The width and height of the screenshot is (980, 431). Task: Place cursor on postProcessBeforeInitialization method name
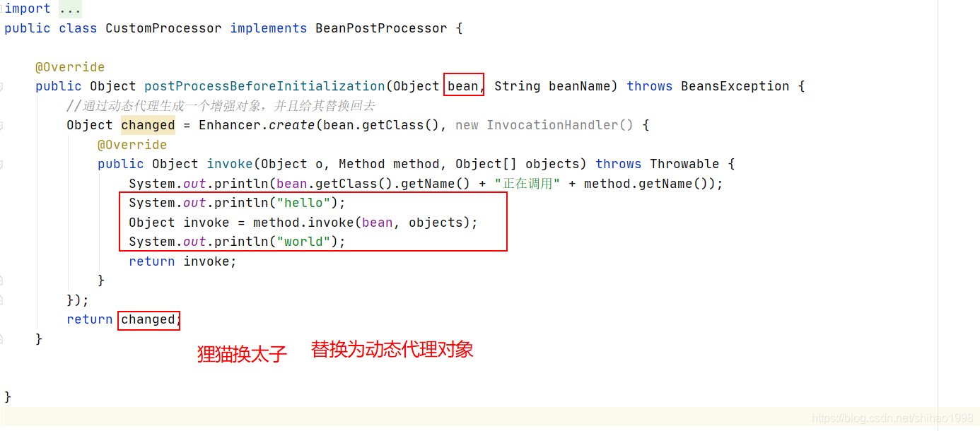(x=264, y=86)
